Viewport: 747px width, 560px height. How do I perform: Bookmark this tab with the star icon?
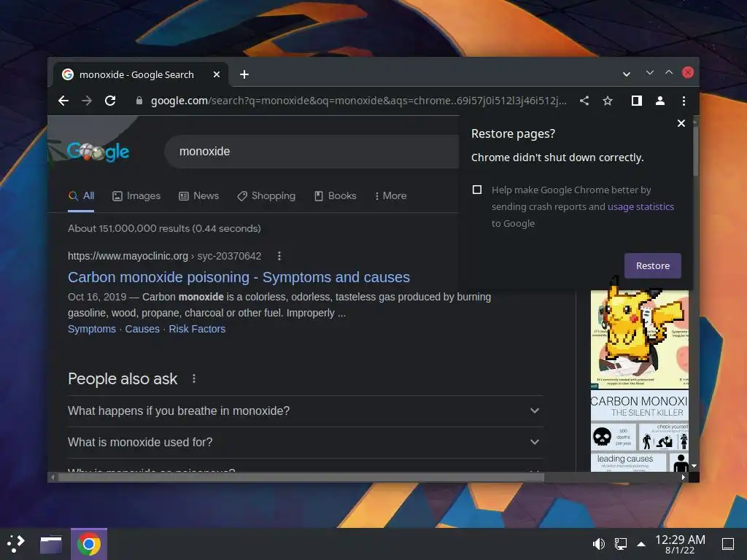pos(608,101)
